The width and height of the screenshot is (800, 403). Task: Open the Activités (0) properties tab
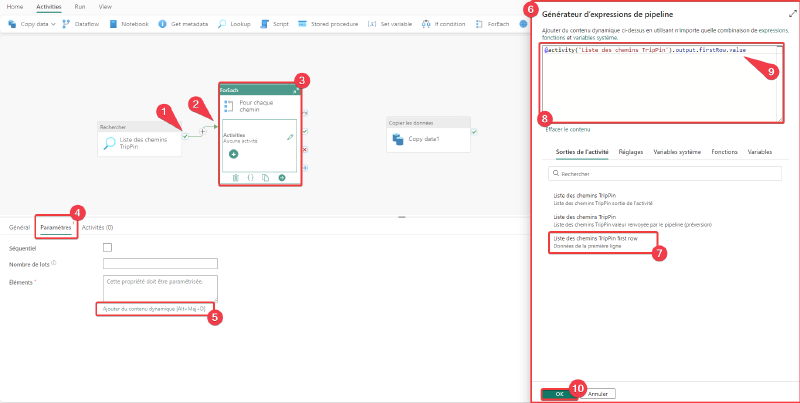point(97,228)
